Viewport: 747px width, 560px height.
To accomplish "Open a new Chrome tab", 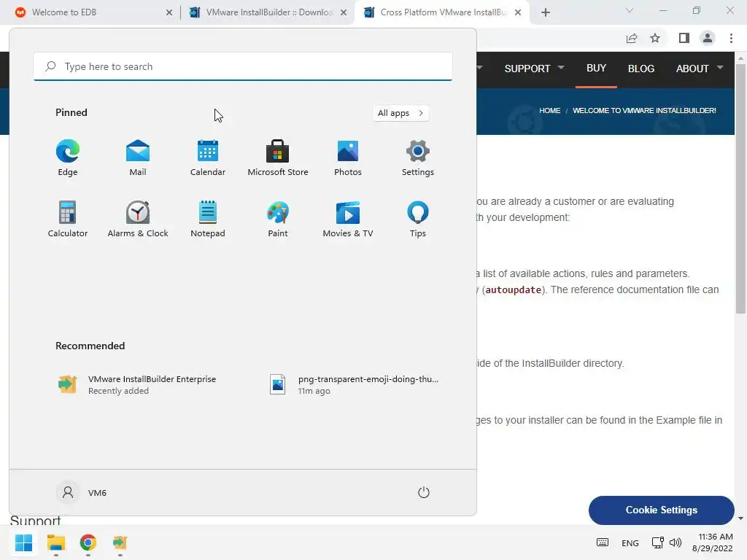I will coord(546,12).
